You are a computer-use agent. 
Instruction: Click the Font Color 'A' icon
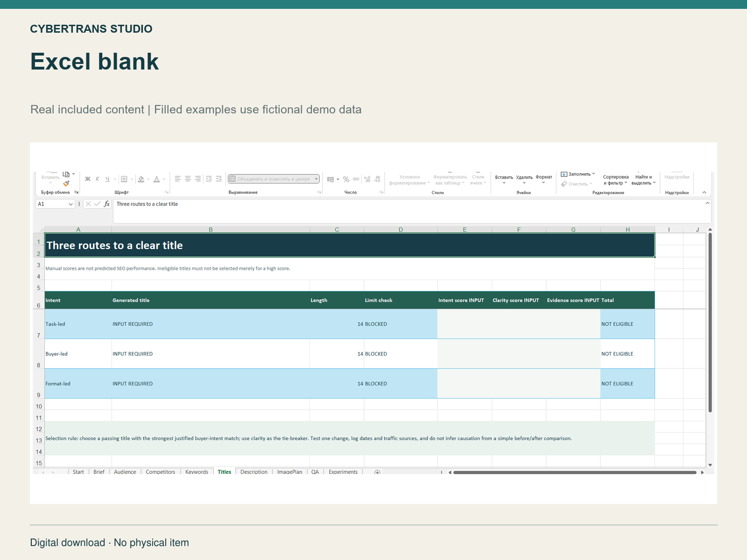tap(157, 179)
